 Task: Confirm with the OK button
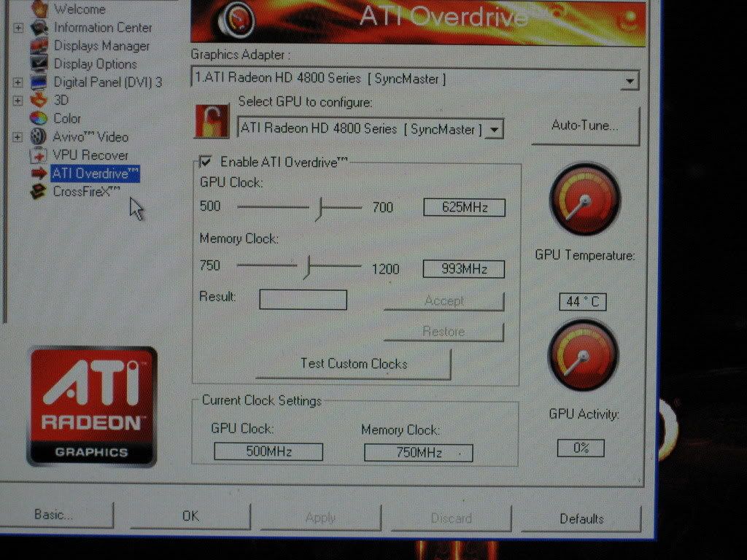pyautogui.click(x=190, y=516)
